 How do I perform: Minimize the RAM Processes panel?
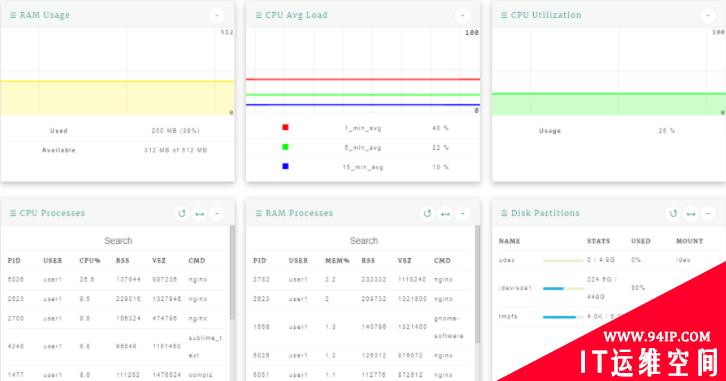click(462, 213)
